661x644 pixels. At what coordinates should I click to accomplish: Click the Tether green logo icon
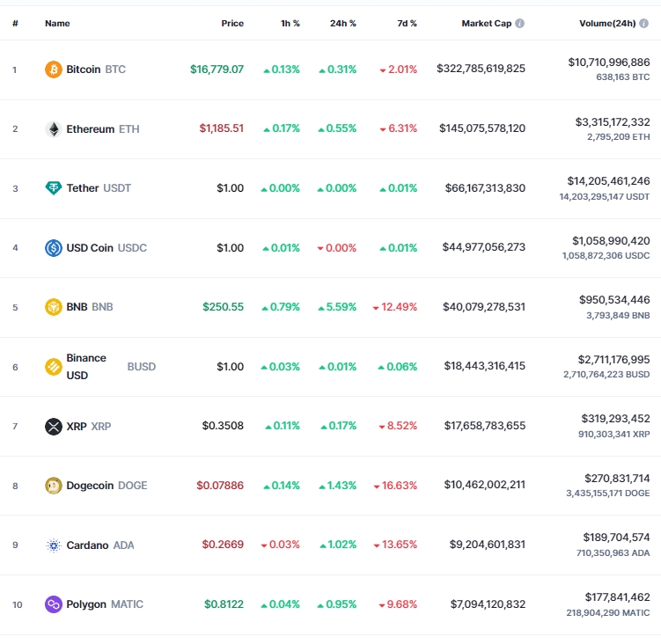pos(54,188)
